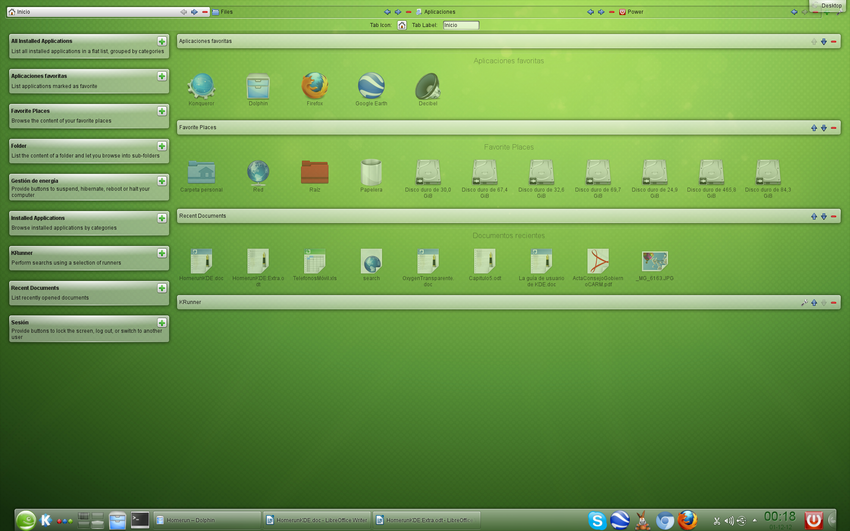Add KRunner source with plus
This screenshot has width=850, height=531.
[162, 253]
